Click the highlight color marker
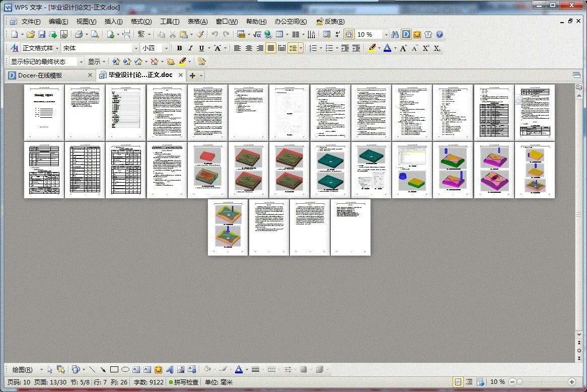587x392 pixels. click(x=372, y=48)
